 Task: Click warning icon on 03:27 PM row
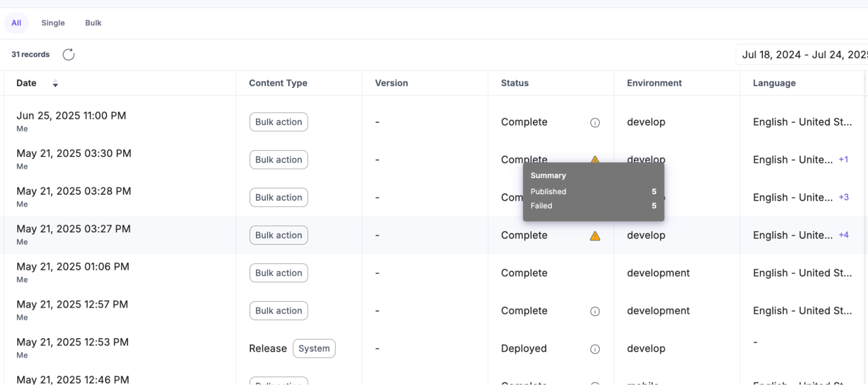click(595, 236)
